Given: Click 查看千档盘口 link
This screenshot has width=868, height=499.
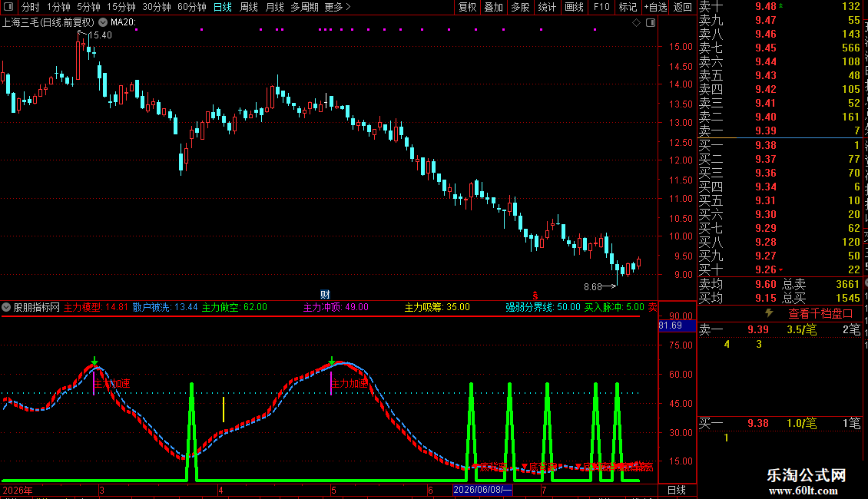Looking at the screenshot, I should pos(820,314).
